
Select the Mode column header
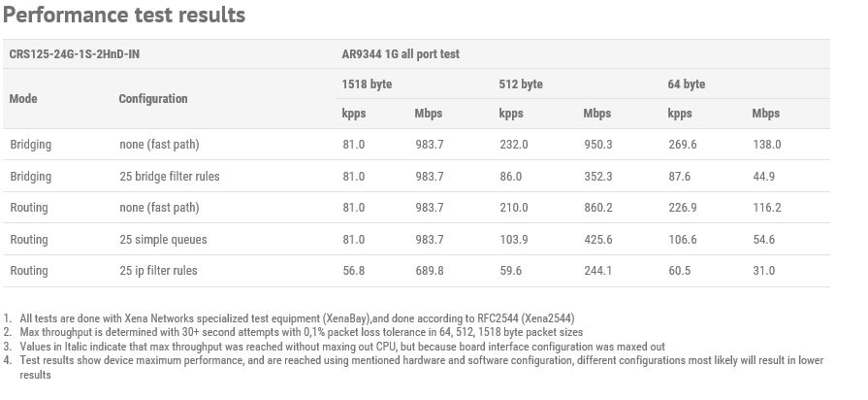23,99
